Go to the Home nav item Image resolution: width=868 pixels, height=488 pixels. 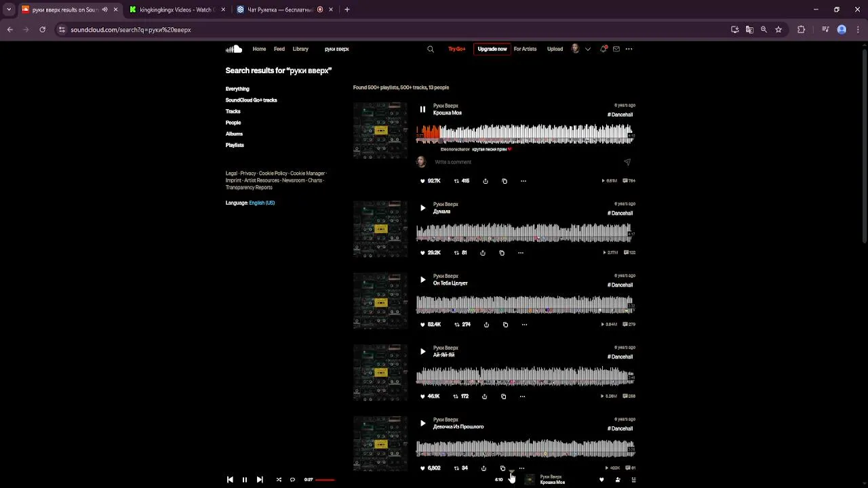coord(259,49)
